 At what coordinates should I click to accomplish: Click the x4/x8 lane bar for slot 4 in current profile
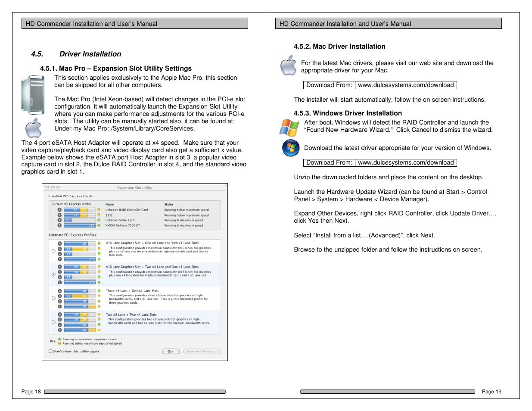80,210
